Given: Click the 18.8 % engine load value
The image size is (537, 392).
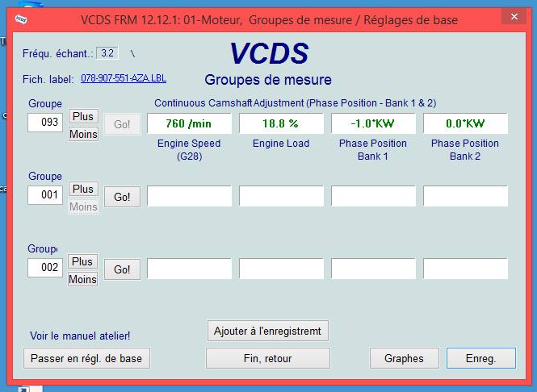Looking at the screenshot, I should point(281,123).
